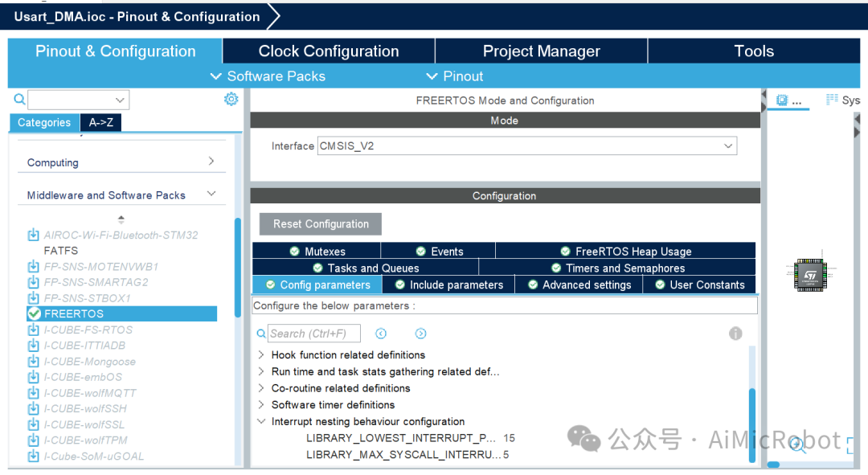Click LIBRARY_LOWEST_INTERRUPT_P... value 15
This screenshot has width=868, height=475.
[510, 438]
